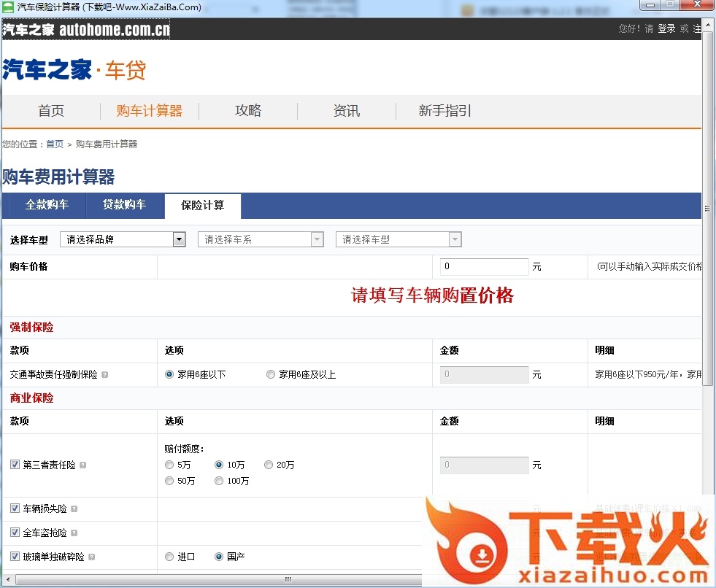Screen dimensions: 716x588
Task: Click the horizontal scrollbar left arrow
Action: (7, 579)
